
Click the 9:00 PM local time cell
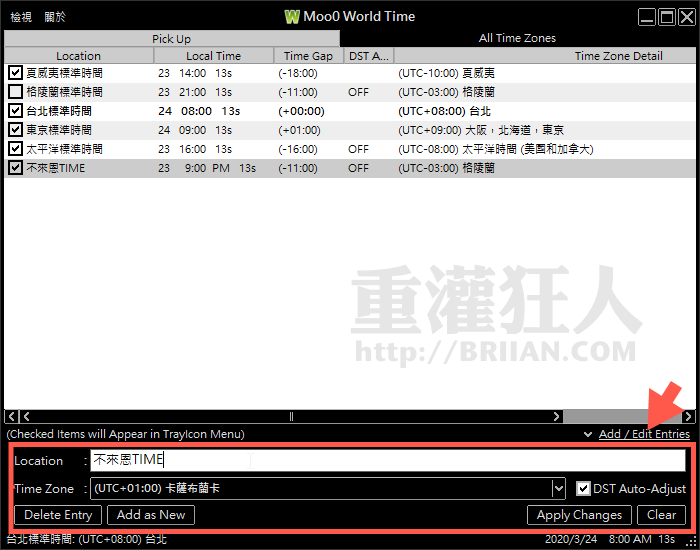(x=207, y=168)
